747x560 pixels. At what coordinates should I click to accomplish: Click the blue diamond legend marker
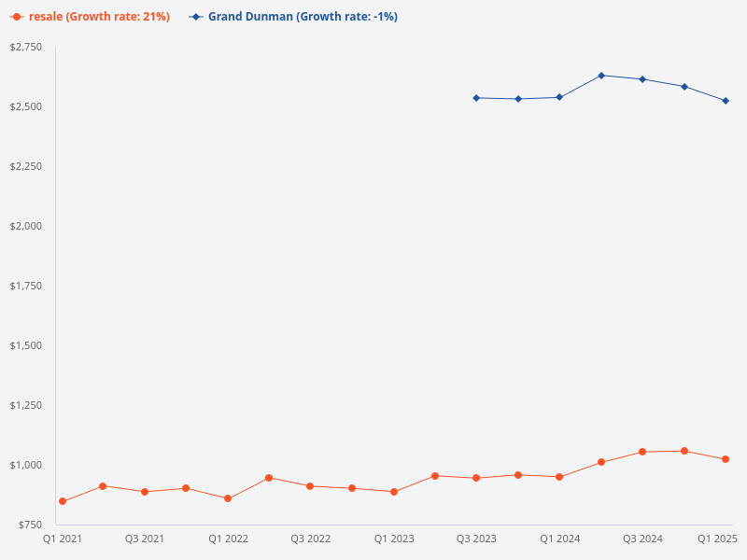(x=196, y=17)
